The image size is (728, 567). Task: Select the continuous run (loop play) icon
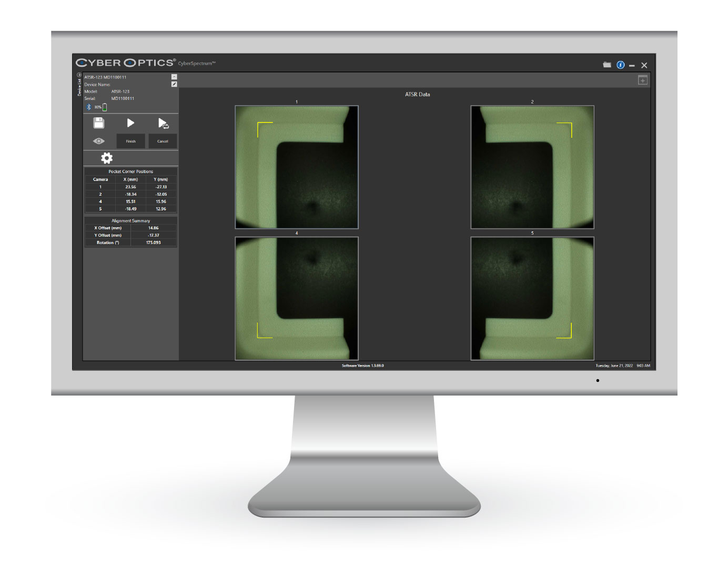click(163, 123)
